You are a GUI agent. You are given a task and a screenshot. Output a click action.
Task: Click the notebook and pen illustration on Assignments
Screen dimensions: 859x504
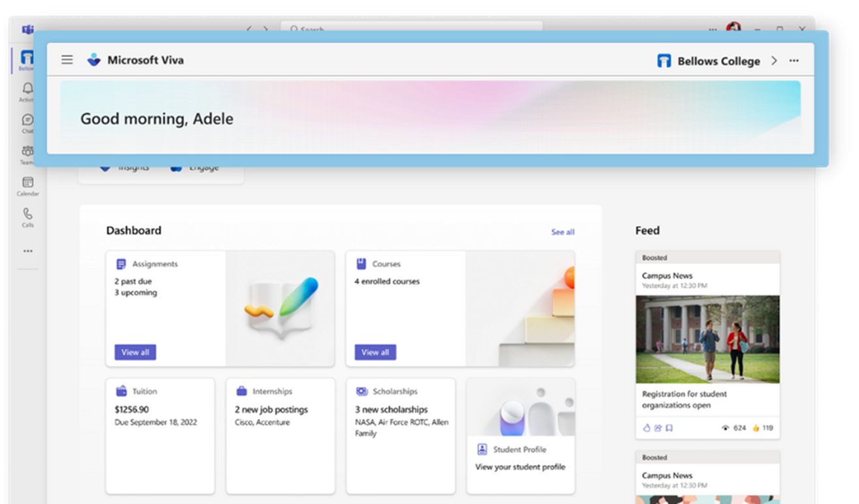point(281,307)
